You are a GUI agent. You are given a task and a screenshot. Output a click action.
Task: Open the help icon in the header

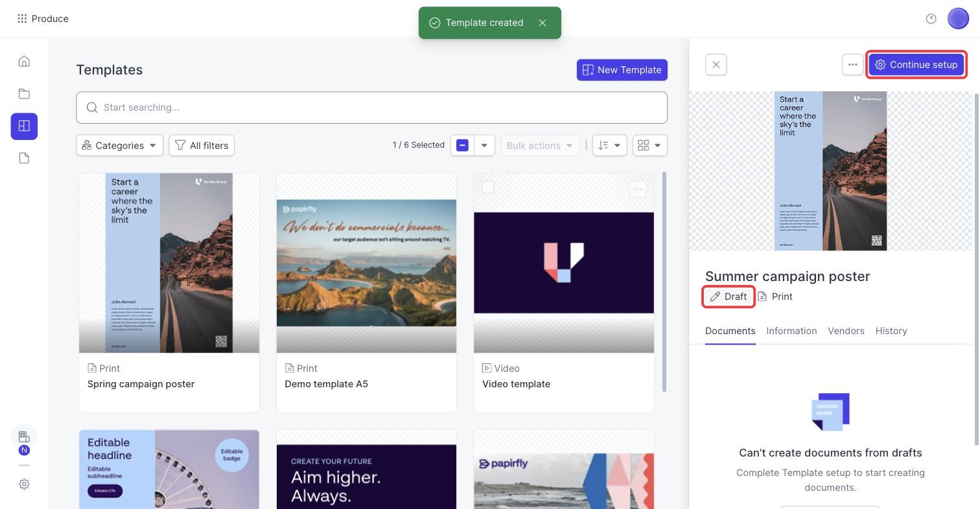931,19
